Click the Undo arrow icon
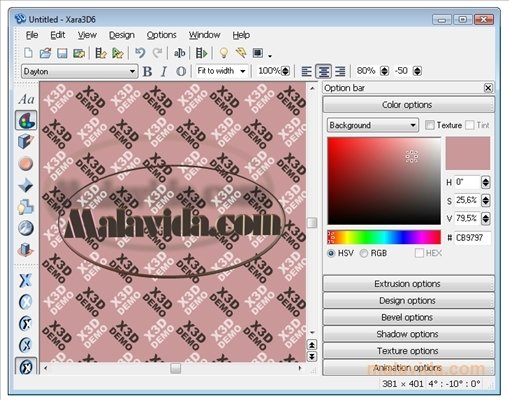Screen dimensions: 509x400 click(x=140, y=53)
